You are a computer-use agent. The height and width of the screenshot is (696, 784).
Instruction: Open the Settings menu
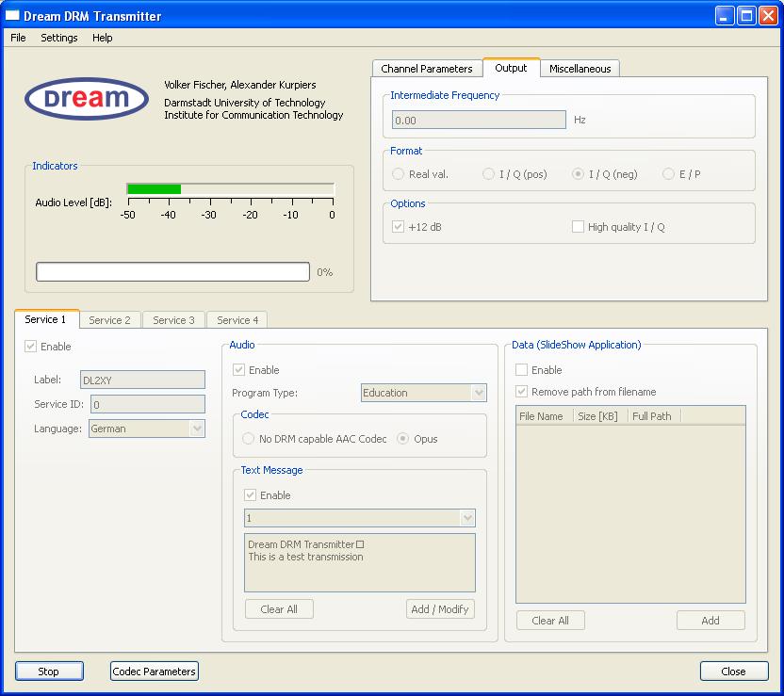(x=59, y=38)
